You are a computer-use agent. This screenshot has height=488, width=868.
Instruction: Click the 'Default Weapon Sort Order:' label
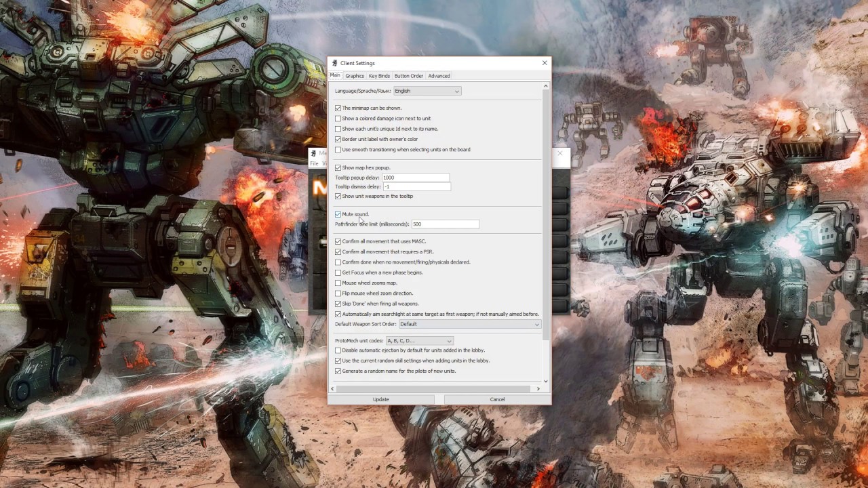pos(366,324)
